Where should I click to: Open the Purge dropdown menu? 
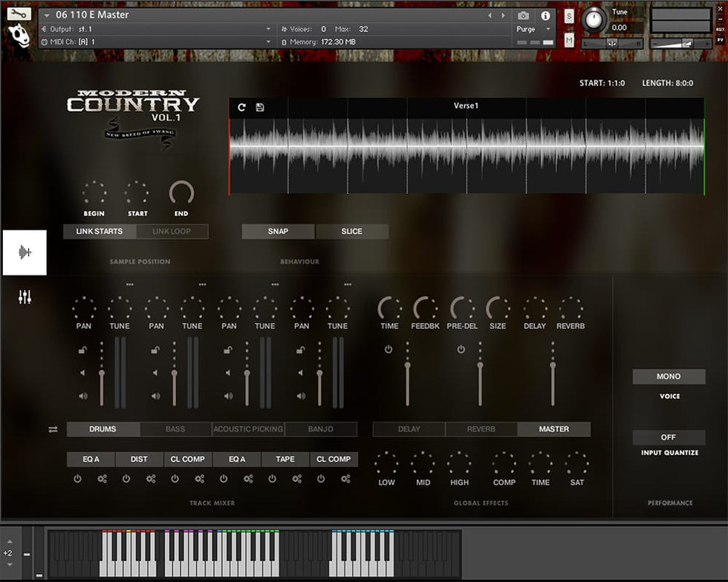click(533, 29)
